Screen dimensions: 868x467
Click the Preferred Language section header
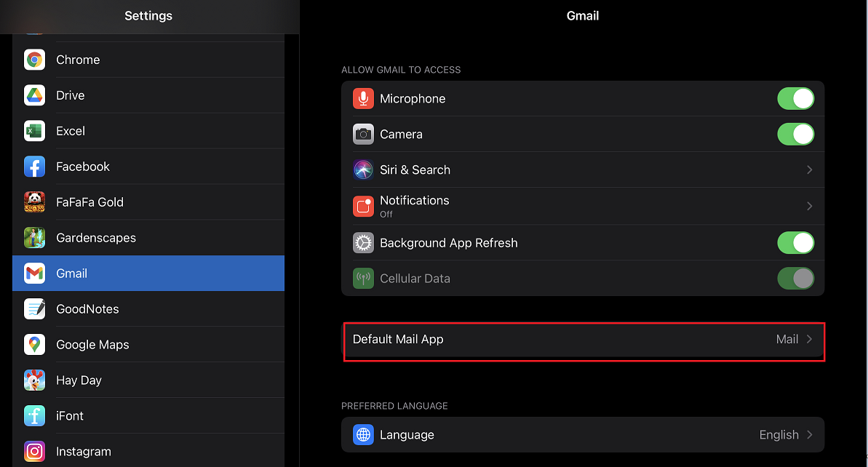[394, 406]
